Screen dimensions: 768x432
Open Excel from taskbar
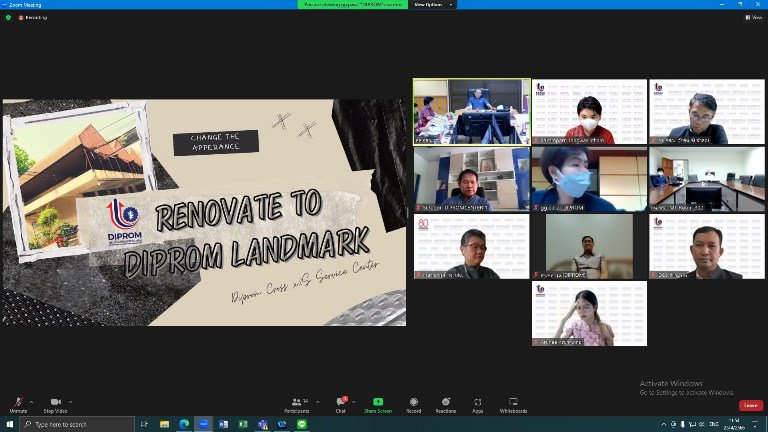243,424
